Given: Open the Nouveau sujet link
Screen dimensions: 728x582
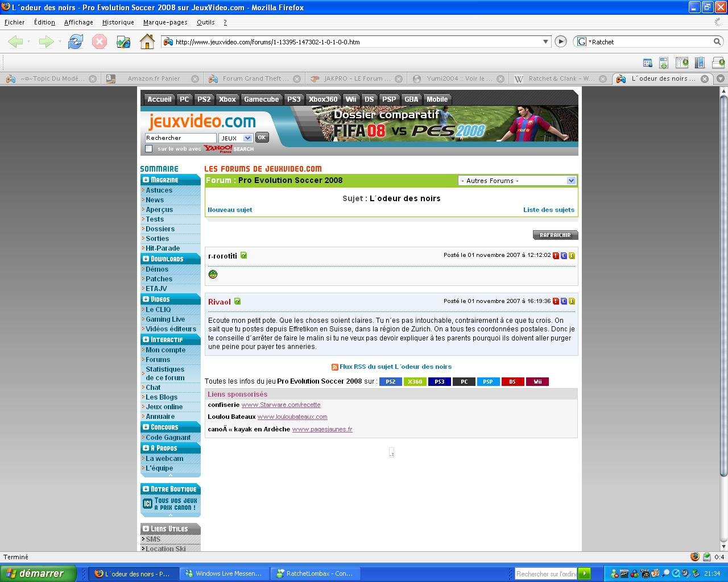Looking at the screenshot, I should pos(230,210).
